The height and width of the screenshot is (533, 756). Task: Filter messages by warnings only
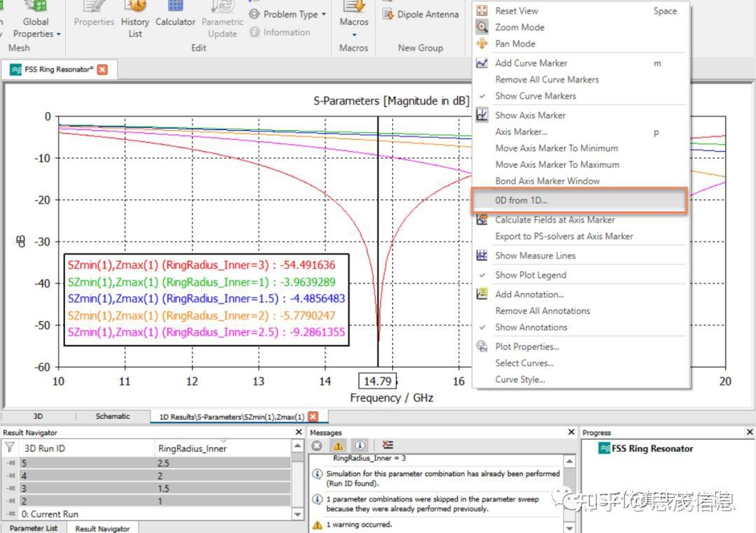[x=337, y=445]
